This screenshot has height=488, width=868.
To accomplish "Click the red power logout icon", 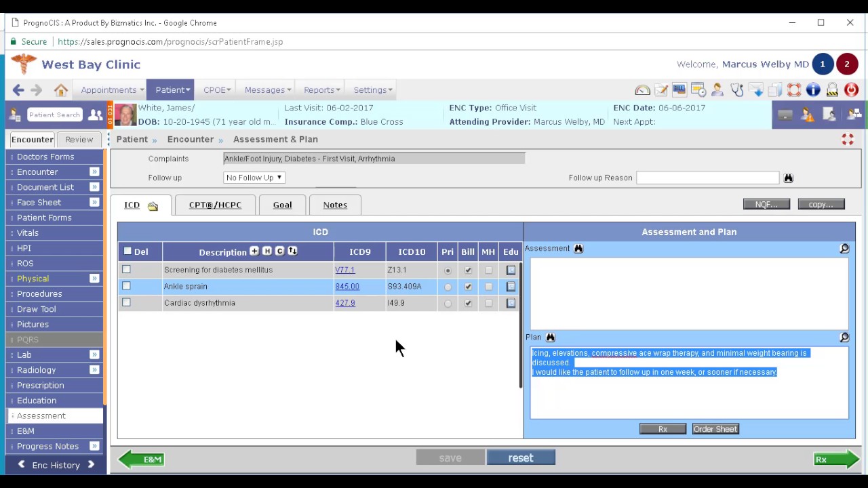I will point(852,90).
